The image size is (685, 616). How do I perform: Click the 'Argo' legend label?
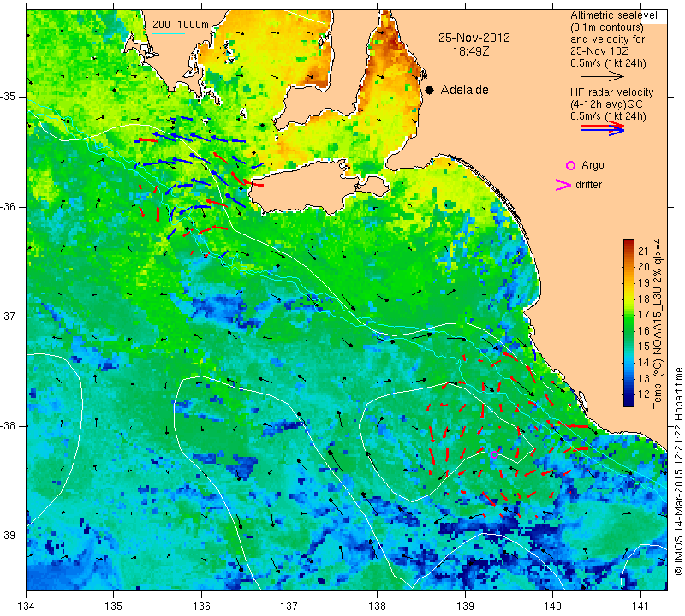pos(593,165)
